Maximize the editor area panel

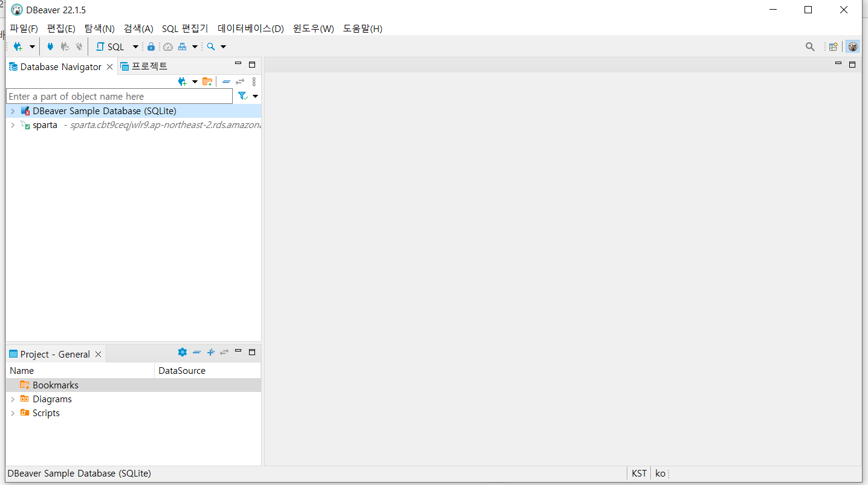[852, 64]
